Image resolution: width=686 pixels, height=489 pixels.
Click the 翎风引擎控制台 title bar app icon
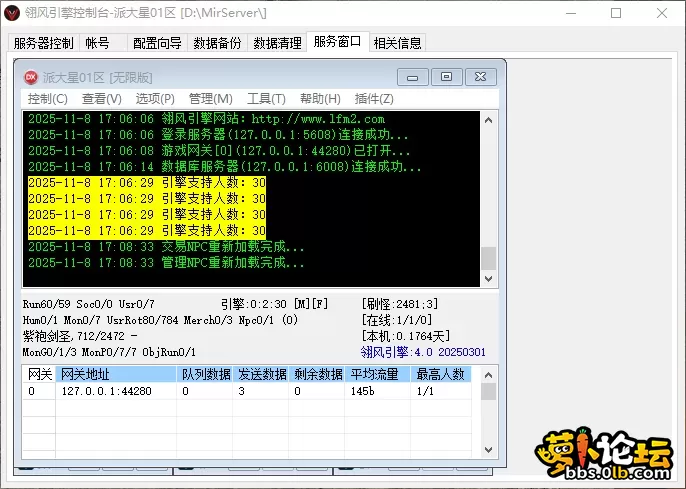(x=11, y=13)
